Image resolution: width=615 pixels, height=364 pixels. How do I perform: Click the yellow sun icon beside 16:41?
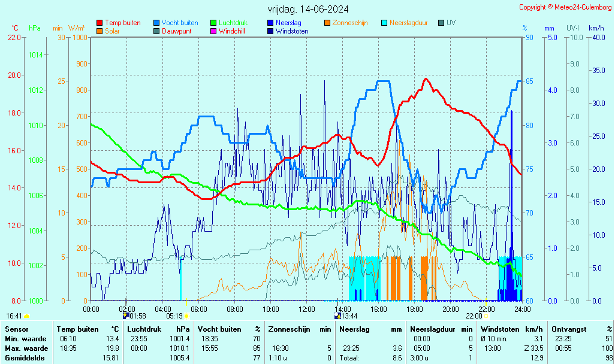27,316
